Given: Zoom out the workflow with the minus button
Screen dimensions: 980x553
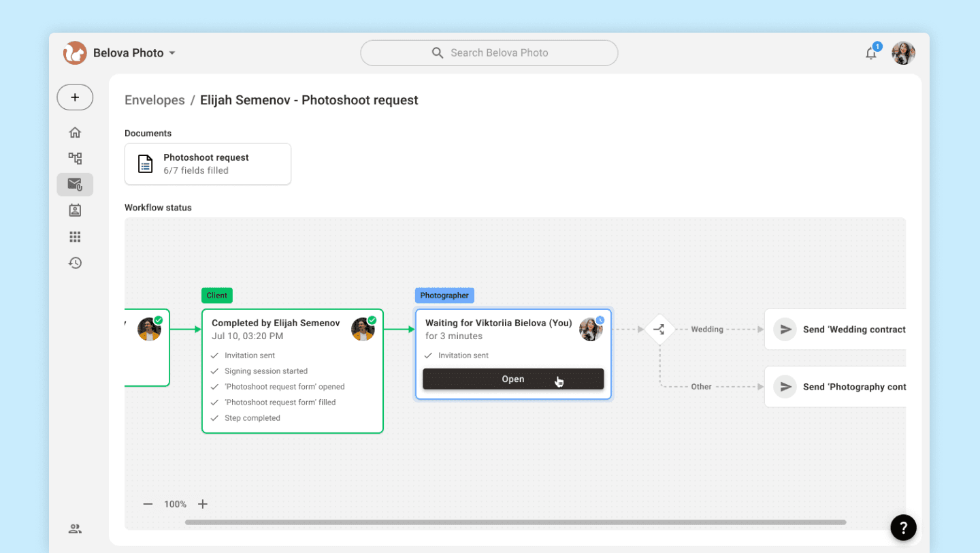Looking at the screenshot, I should (x=148, y=505).
